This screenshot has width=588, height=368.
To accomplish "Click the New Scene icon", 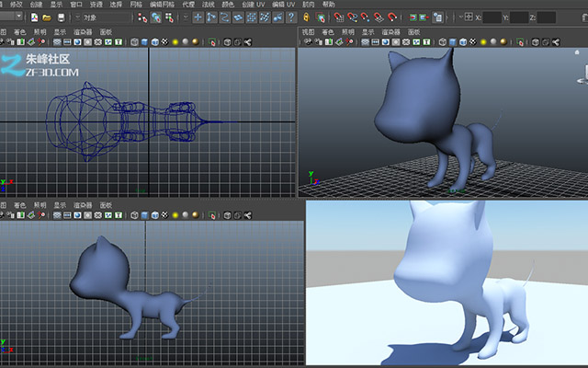I will click(x=34, y=17).
